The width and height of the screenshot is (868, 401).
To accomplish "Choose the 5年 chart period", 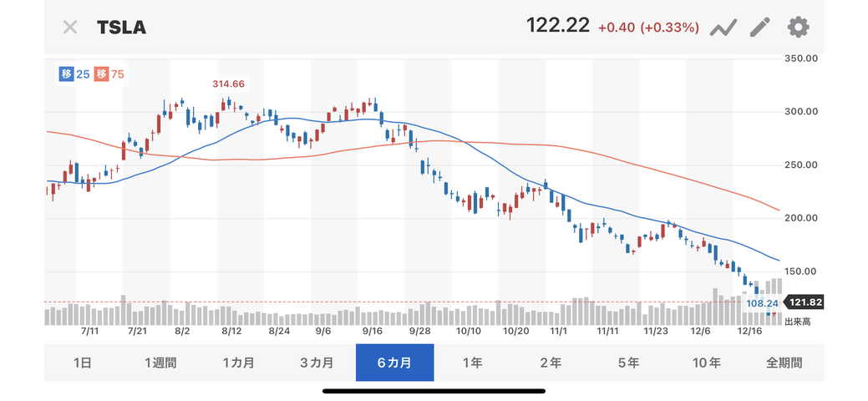I will (628, 363).
